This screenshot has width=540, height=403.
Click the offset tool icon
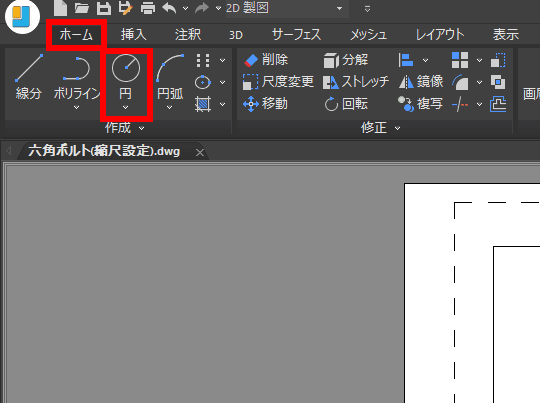point(498,104)
